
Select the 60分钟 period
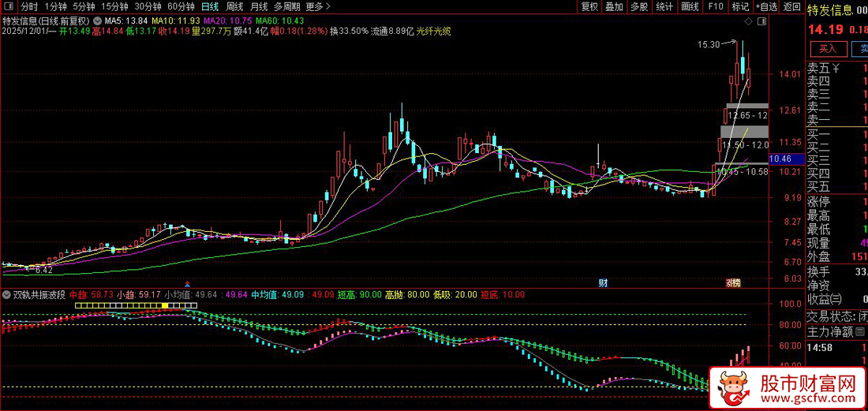point(181,6)
